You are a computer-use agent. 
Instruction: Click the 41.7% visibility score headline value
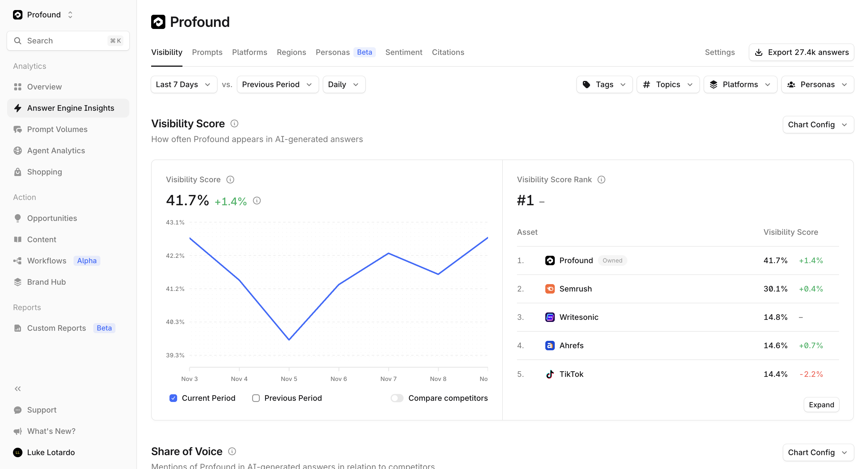coord(187,200)
